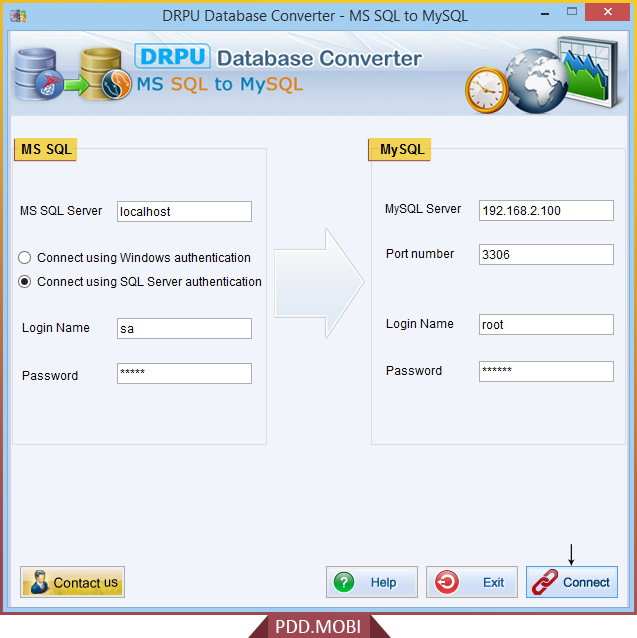Click the Connect button
This screenshot has width=637, height=638.
pyautogui.click(x=572, y=582)
